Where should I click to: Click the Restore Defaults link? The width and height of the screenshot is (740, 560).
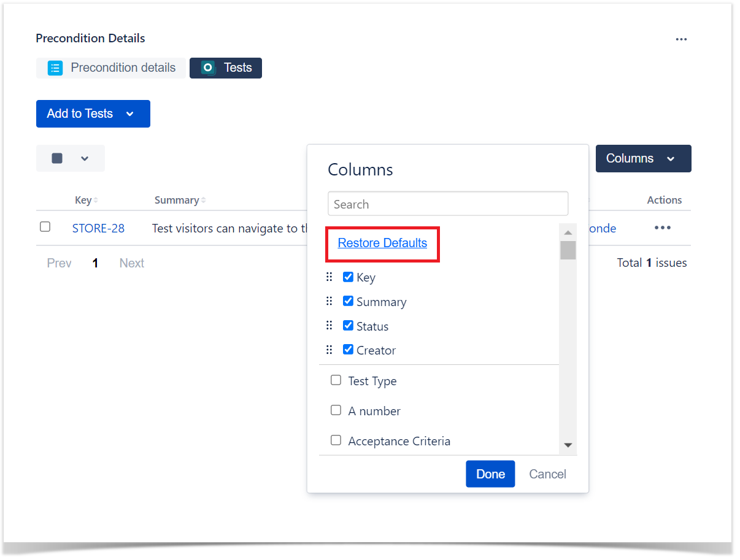(x=382, y=243)
